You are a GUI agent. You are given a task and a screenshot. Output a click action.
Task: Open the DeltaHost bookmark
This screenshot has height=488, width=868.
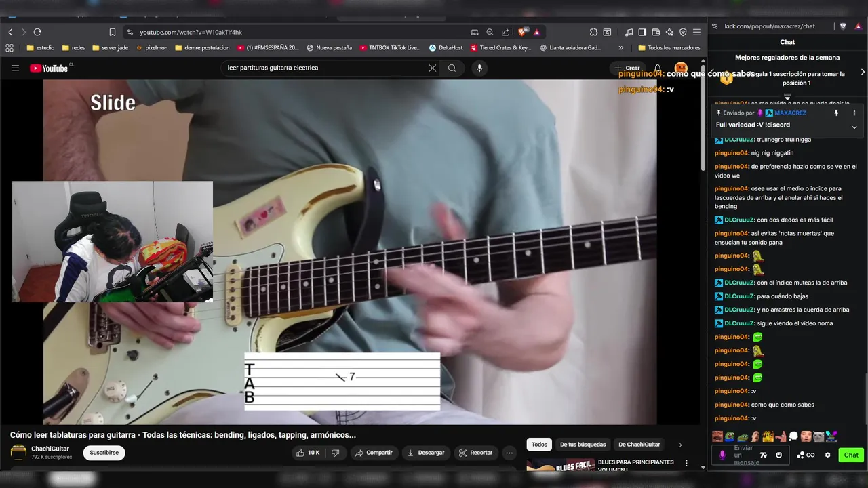pyautogui.click(x=446, y=48)
